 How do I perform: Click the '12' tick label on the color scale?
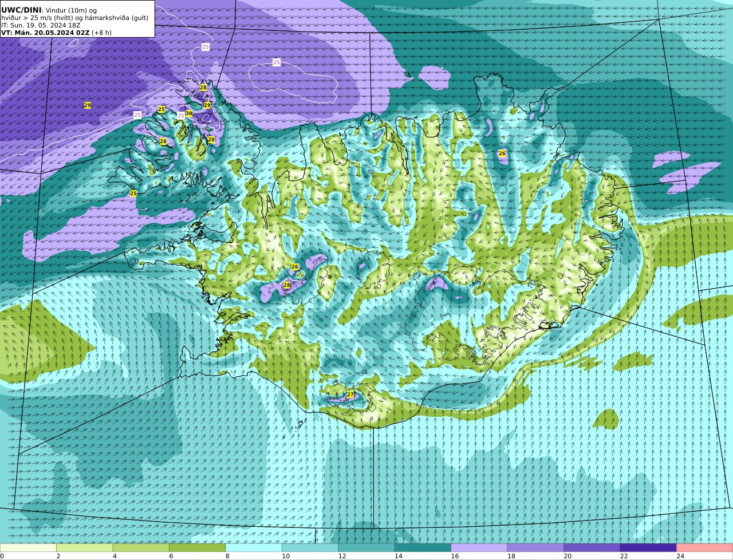(342, 556)
